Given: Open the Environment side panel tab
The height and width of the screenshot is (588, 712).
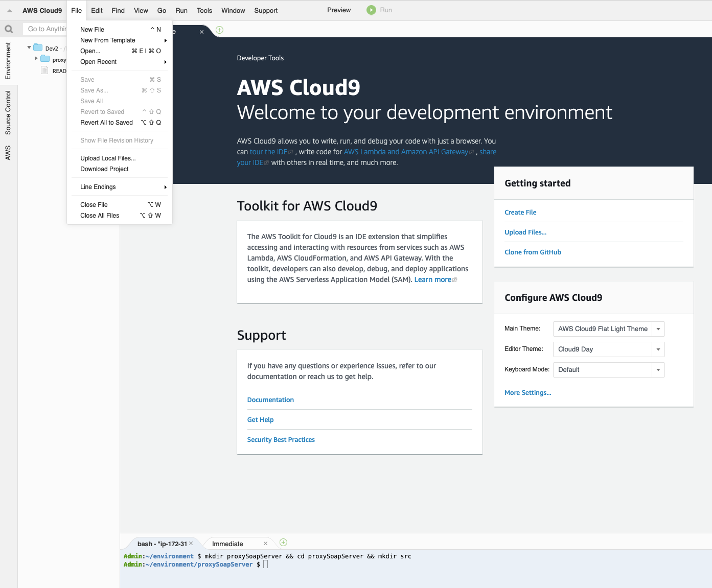Looking at the screenshot, I should point(8,61).
